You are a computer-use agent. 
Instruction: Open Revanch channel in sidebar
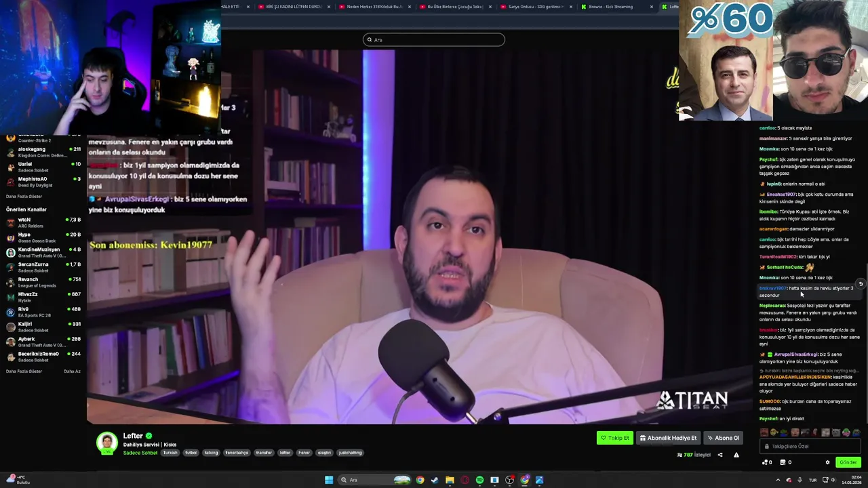pos(43,282)
